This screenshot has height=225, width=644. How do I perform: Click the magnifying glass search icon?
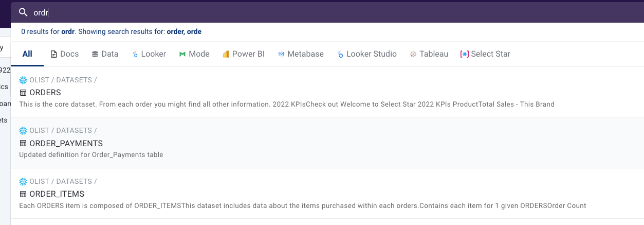[x=23, y=12]
